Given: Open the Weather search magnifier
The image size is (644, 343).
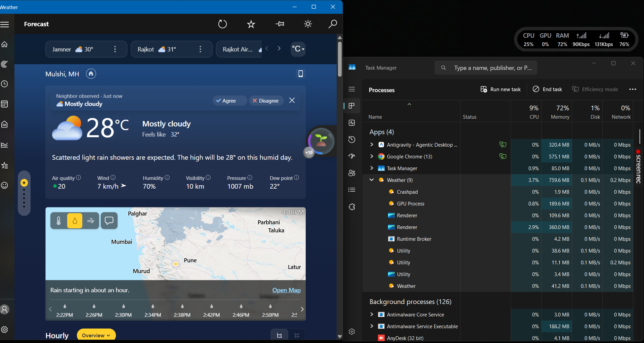Looking at the screenshot, I should 333,24.
